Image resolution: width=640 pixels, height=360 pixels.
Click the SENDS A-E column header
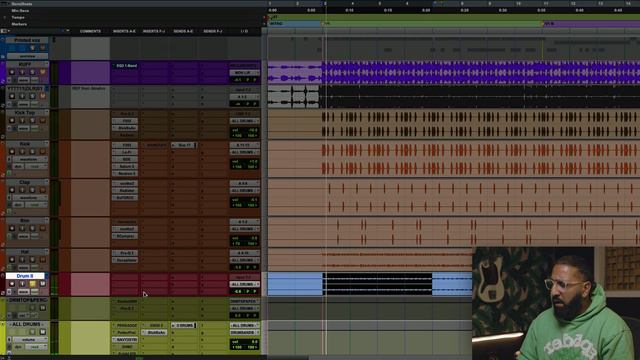tap(184, 31)
